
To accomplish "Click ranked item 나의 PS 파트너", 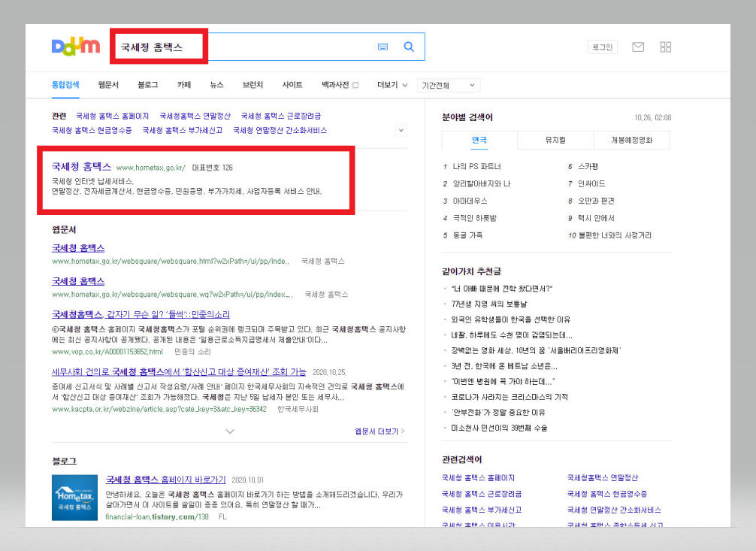I will tap(477, 166).
